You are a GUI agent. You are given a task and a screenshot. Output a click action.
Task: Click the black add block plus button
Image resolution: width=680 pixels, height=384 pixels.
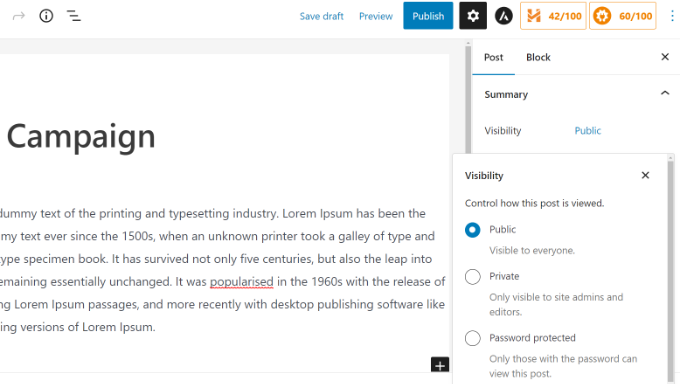(x=440, y=365)
